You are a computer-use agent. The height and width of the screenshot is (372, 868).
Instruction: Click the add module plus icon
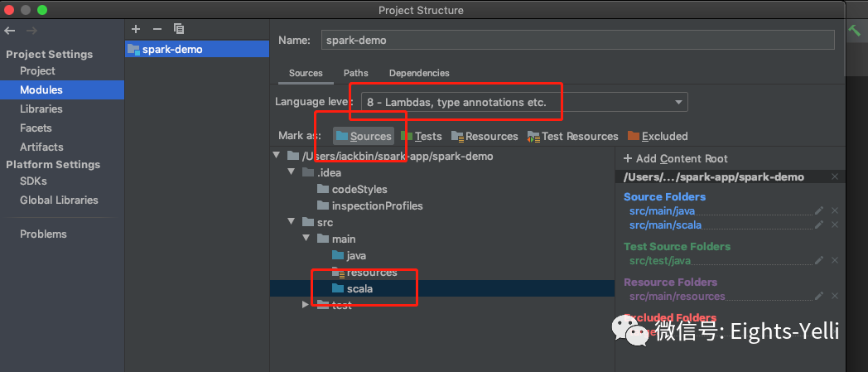[136, 29]
